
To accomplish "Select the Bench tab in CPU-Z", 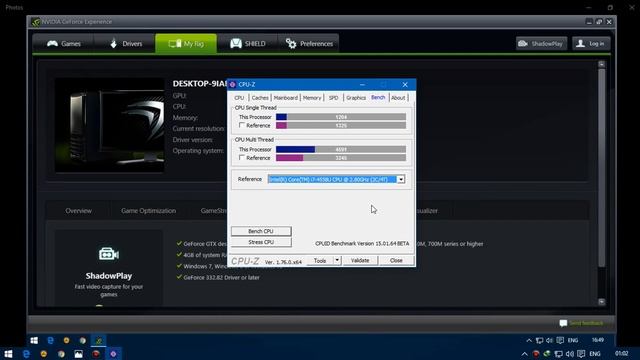I will pos(378,97).
